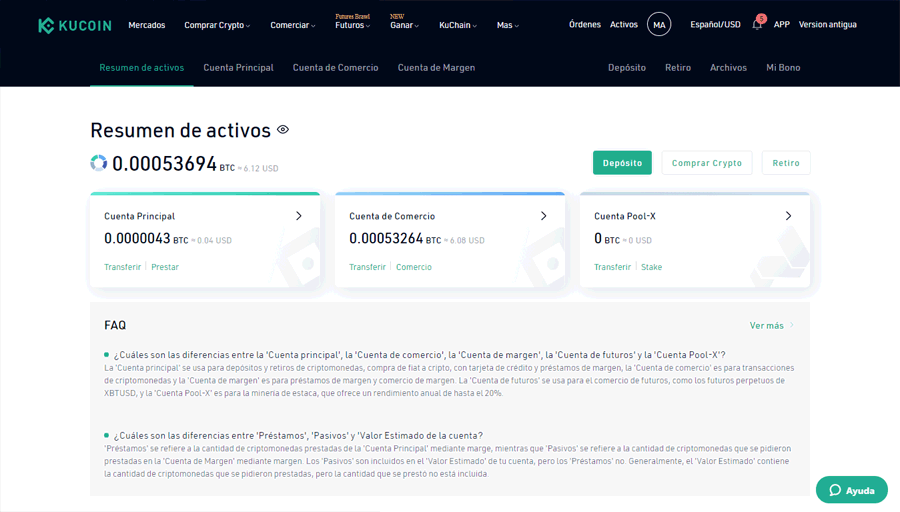Go to Mercados in top navigation
This screenshot has height=512, width=900.
(146, 25)
